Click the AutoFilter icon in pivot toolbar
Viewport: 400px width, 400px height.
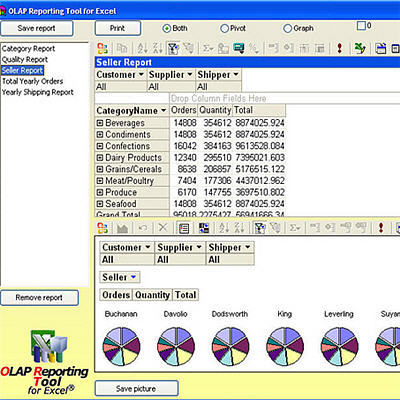click(x=173, y=49)
